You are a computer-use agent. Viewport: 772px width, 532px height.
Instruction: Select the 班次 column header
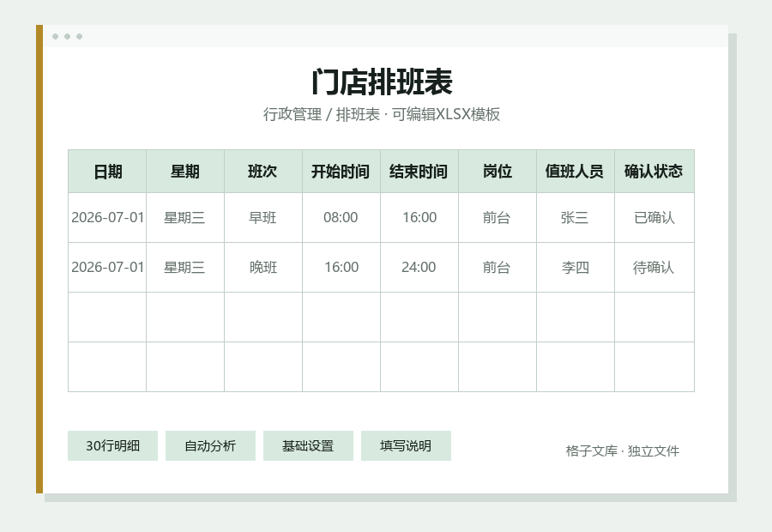(263, 172)
